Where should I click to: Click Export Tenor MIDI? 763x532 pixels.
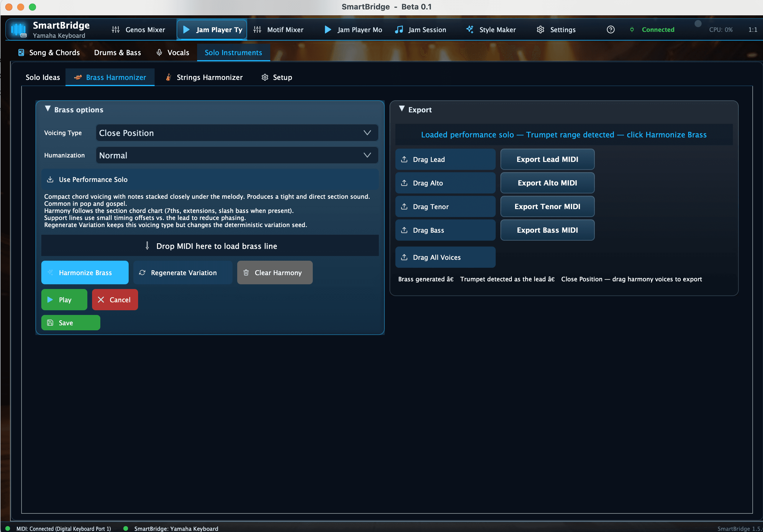pyautogui.click(x=547, y=206)
